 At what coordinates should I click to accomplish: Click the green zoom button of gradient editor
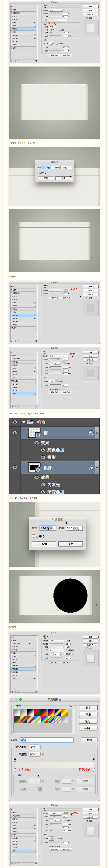pos(20,699)
